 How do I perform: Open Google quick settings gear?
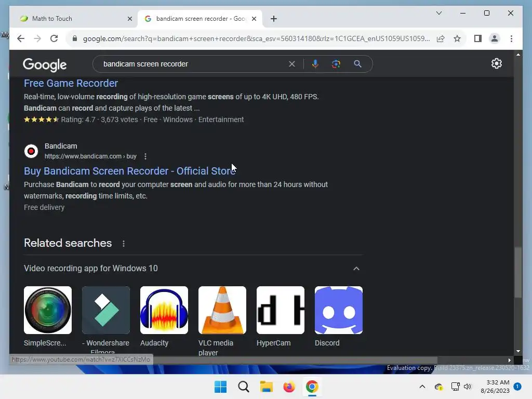click(496, 63)
